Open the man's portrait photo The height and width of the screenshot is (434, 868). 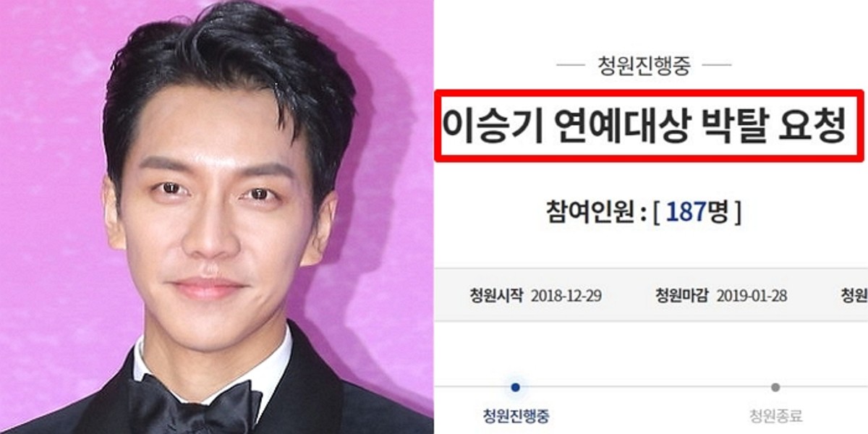coord(217,217)
